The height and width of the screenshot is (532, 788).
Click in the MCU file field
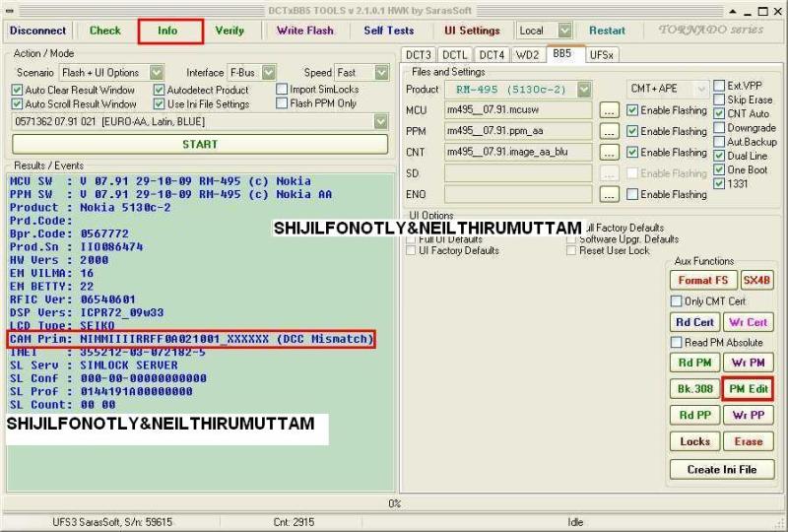coord(518,110)
